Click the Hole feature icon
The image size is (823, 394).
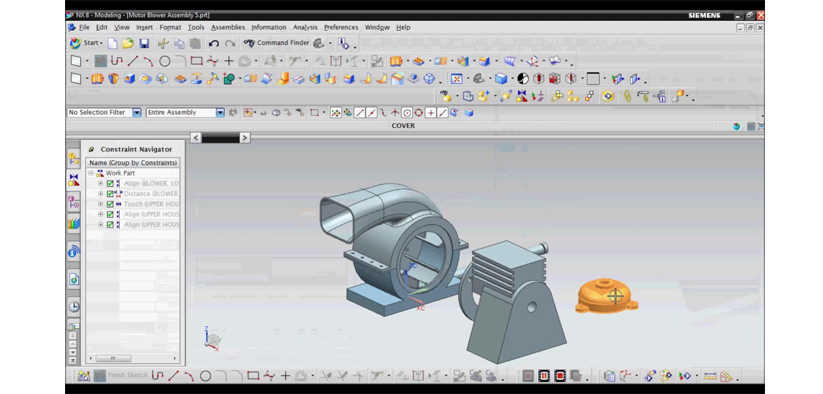129,79
